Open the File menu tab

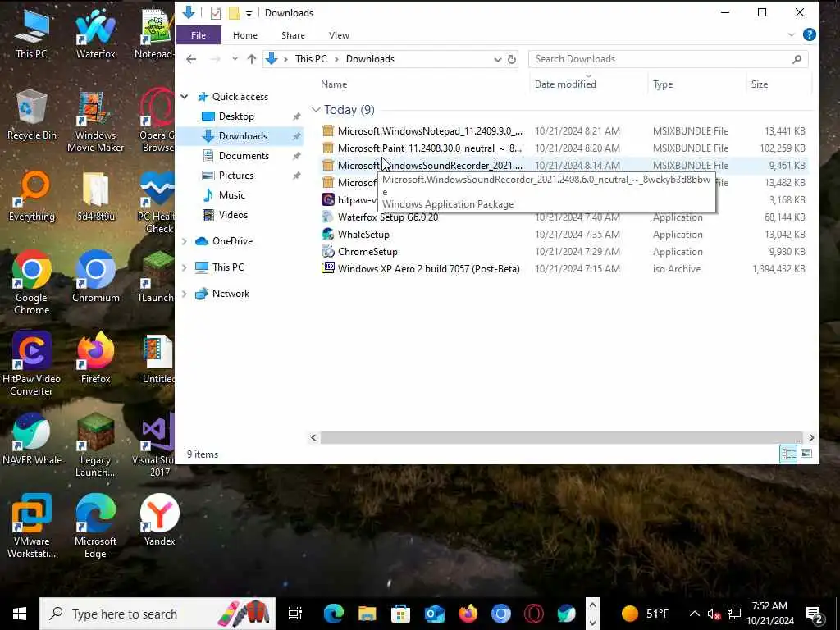tap(199, 34)
